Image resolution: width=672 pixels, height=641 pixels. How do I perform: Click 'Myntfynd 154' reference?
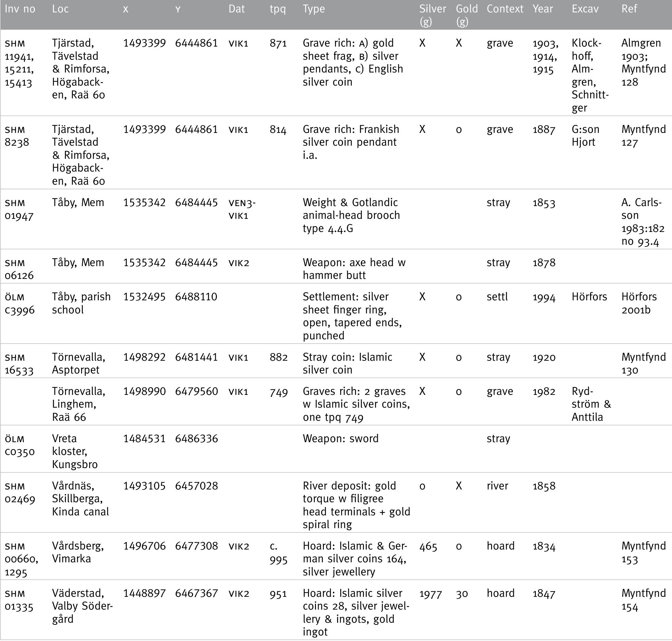(643, 600)
